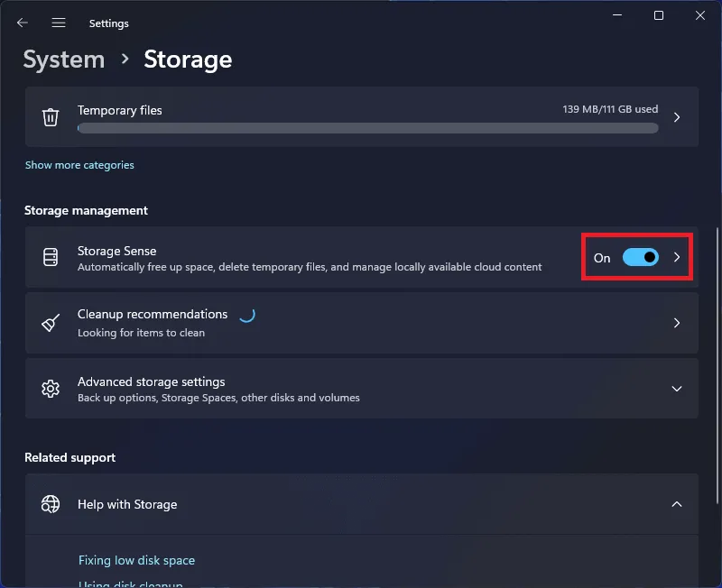Click the Cleanup recommendations broom icon
This screenshot has width=722, height=588.
tap(51, 323)
